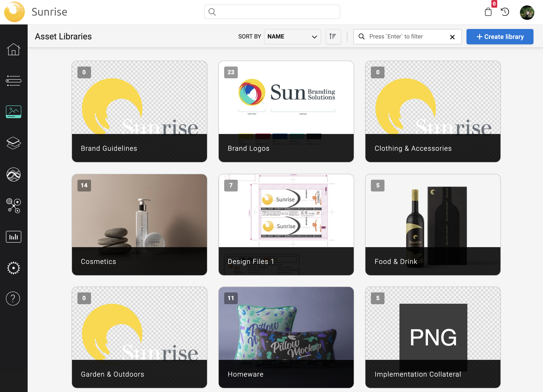Screen dimensions: 543x392
Task: Toggle the sort direction button
Action: pyautogui.click(x=333, y=37)
